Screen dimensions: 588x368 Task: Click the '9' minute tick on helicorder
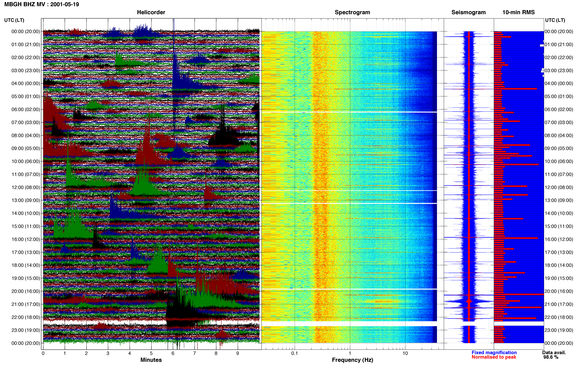(x=238, y=353)
